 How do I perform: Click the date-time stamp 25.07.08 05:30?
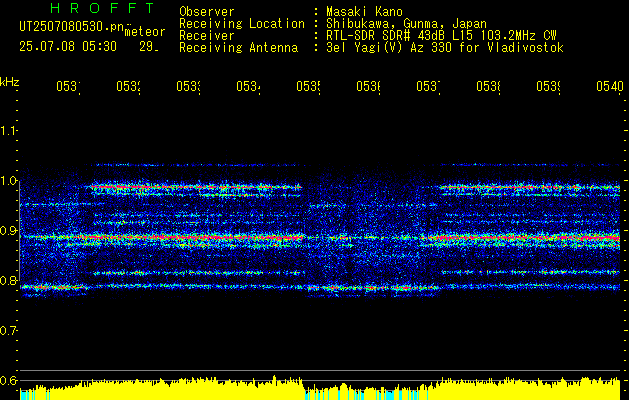pos(68,47)
